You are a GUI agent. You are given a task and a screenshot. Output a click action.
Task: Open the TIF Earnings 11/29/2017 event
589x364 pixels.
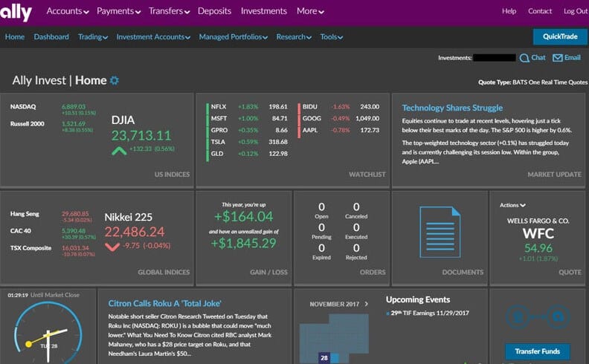[x=430, y=313]
